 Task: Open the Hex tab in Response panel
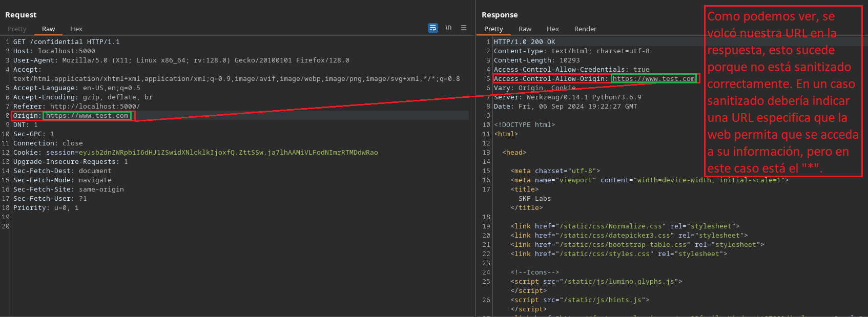[x=552, y=29]
